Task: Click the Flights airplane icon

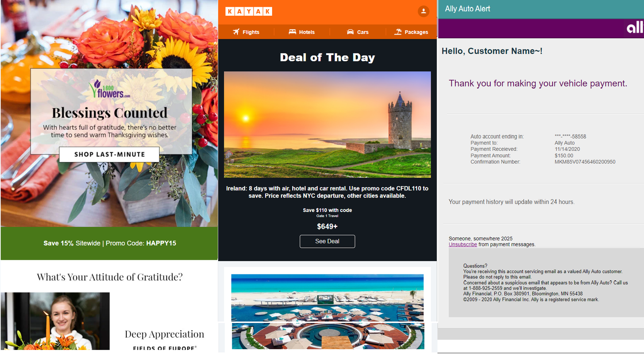Action: pyautogui.click(x=236, y=32)
